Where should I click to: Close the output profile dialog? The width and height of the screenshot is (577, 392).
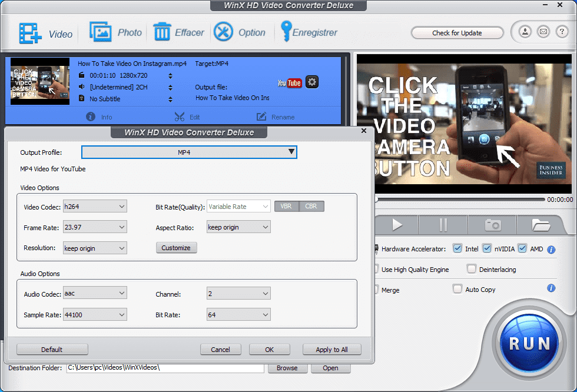364,131
